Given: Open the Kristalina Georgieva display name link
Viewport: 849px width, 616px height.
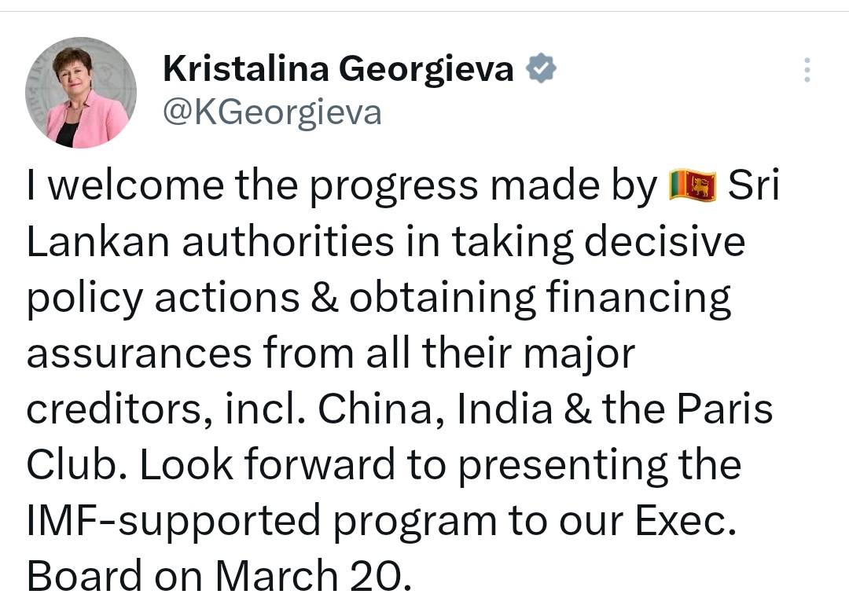Looking at the screenshot, I should pyautogui.click(x=338, y=69).
